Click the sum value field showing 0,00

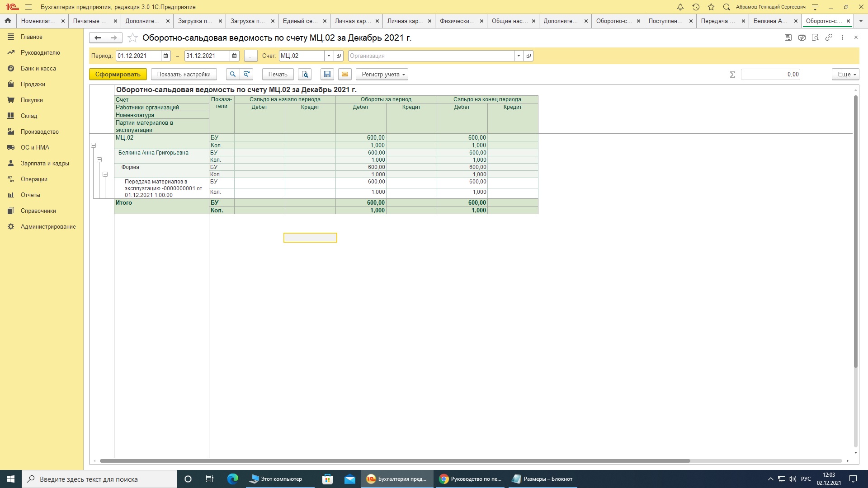click(x=770, y=74)
